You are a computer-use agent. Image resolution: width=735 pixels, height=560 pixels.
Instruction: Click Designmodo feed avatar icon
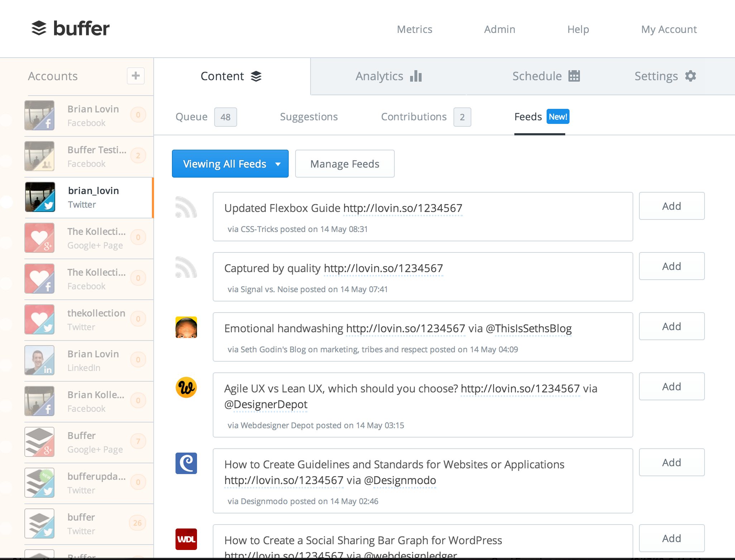(186, 463)
